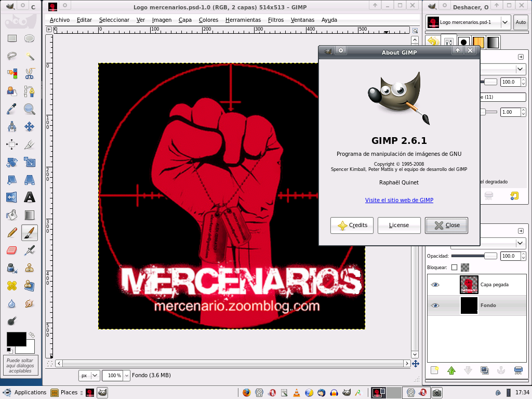This screenshot has width=532, height=399.
Task: Select the Blur/Sharpen droplet tool
Action: [x=12, y=303]
